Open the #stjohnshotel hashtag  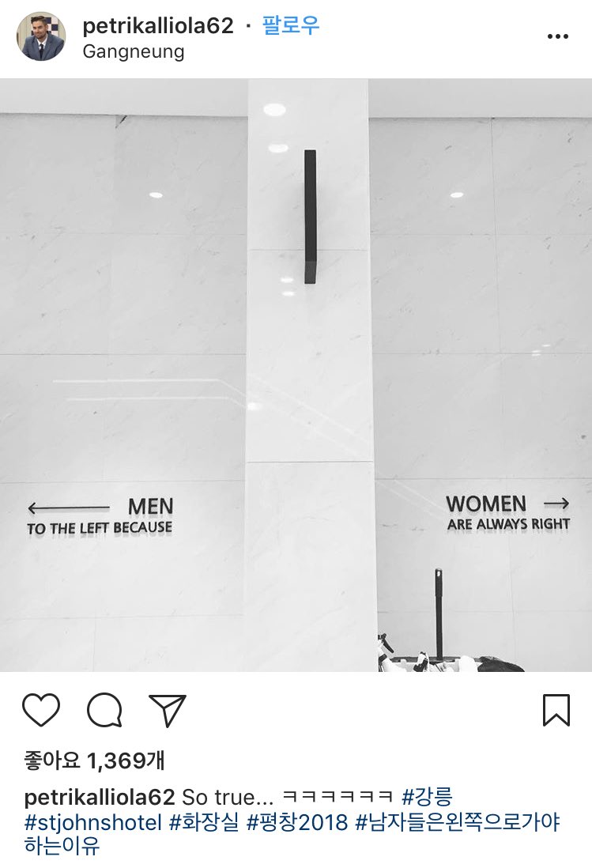(x=93, y=822)
